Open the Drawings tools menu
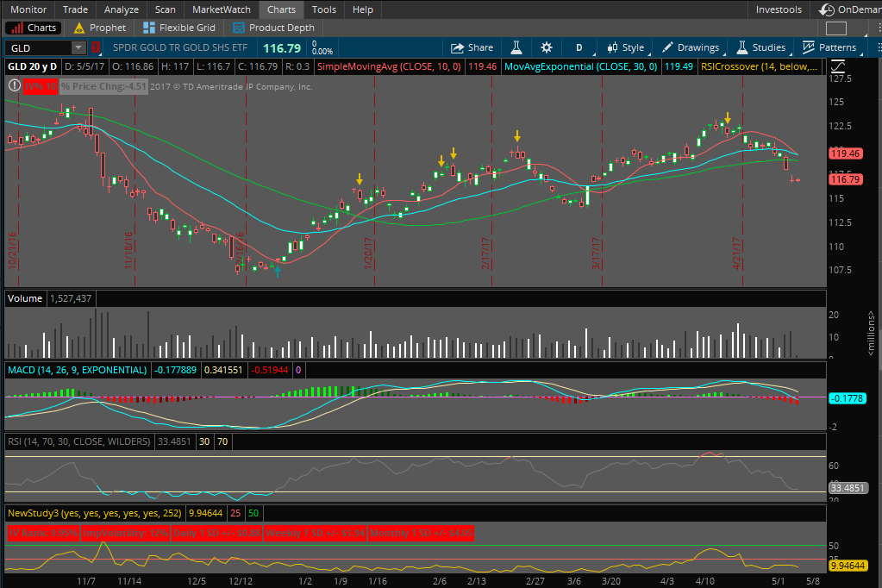This screenshot has width=882, height=588. click(x=690, y=47)
